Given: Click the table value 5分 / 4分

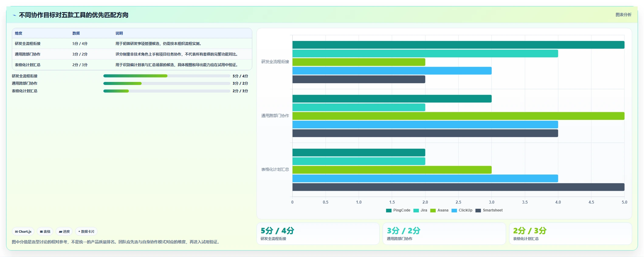Looking at the screenshot, I should 80,44.
